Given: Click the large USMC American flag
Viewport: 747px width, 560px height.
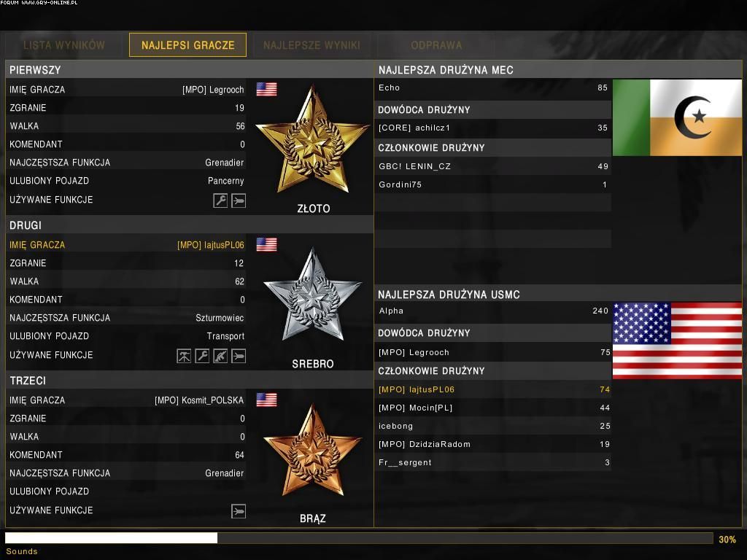Looking at the screenshot, I should [x=677, y=341].
